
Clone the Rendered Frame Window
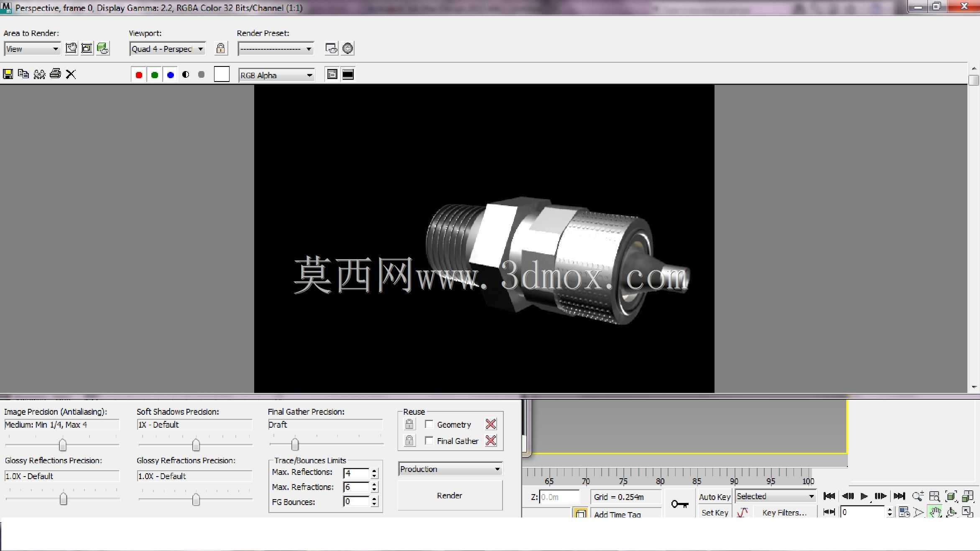(39, 74)
